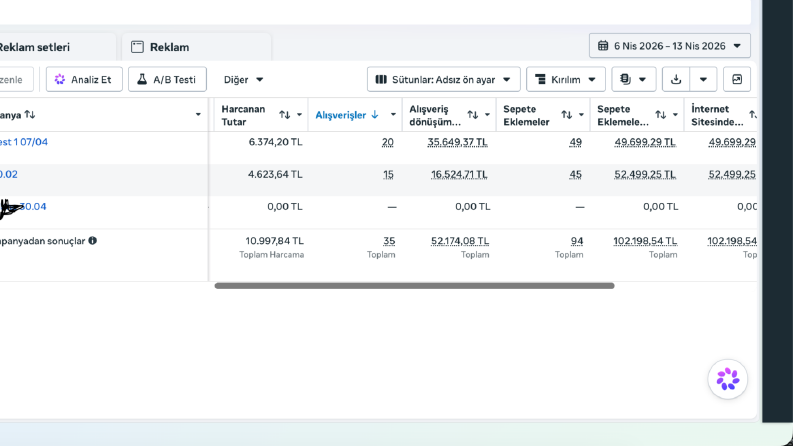793x446 pixels.
Task: Open date range 6 Nis 2026 – 13 Nis 2026
Action: [670, 46]
